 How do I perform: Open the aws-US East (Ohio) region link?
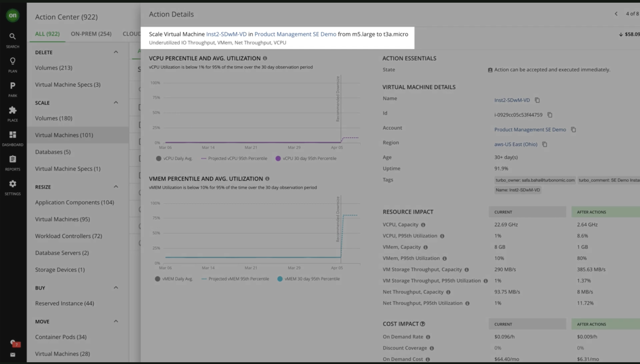tap(516, 144)
